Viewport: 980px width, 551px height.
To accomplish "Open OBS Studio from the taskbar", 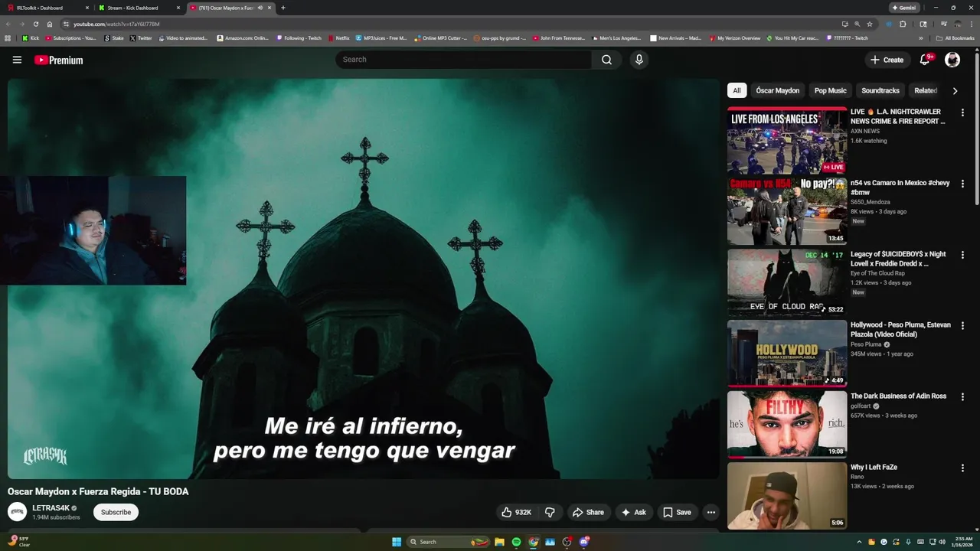I will [x=567, y=542].
